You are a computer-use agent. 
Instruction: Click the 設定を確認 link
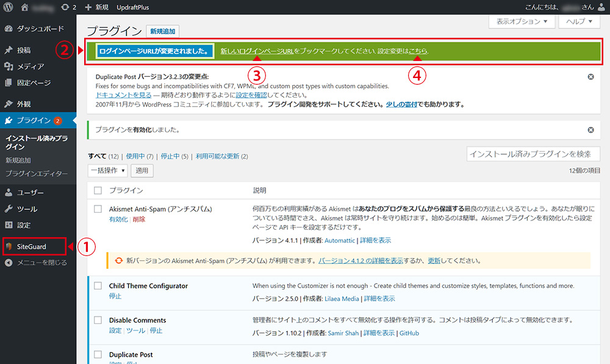[251, 95]
